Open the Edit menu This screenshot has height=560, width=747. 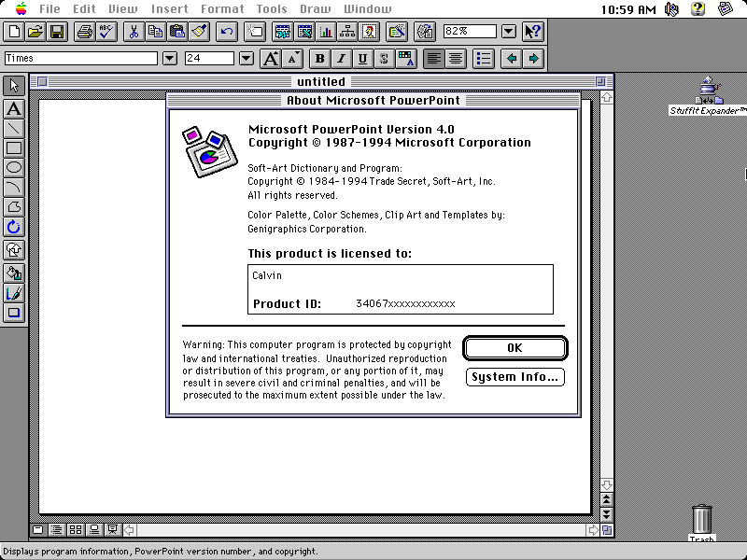click(84, 8)
